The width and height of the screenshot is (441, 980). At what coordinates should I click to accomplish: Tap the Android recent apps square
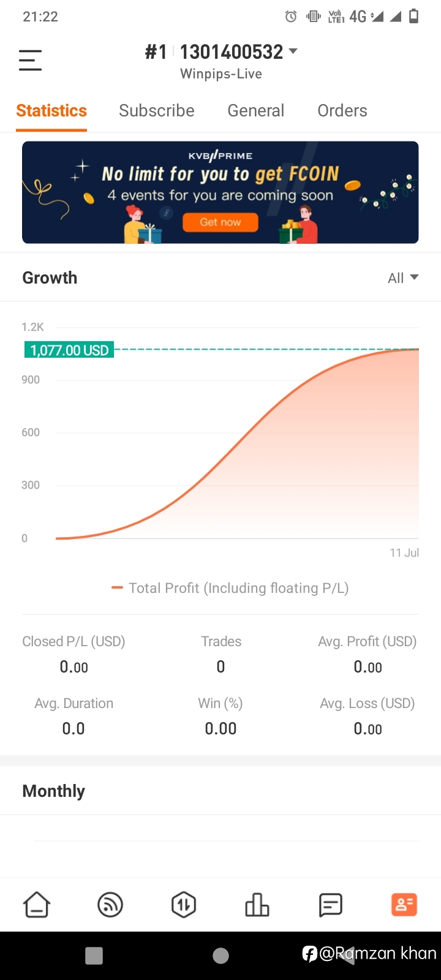click(94, 956)
